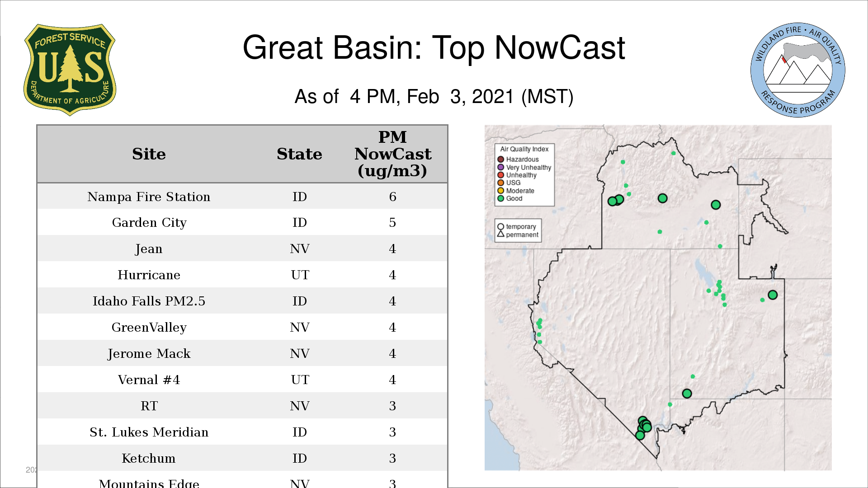Screen dimensions: 868x488
Task: Click the USG orange legend circle
Action: (x=500, y=183)
